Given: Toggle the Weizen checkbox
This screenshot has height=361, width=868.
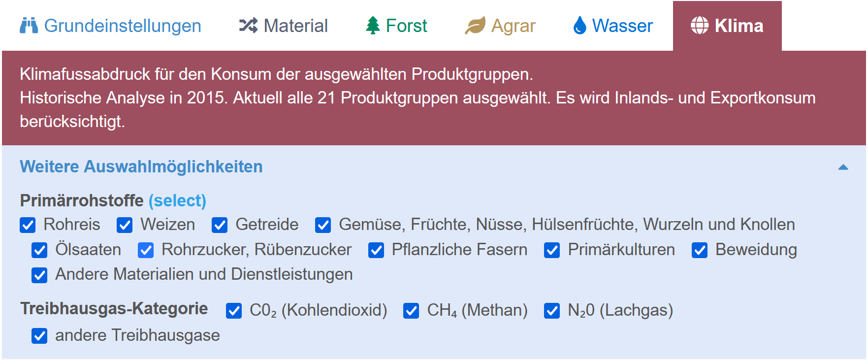Looking at the screenshot, I should coord(125,225).
